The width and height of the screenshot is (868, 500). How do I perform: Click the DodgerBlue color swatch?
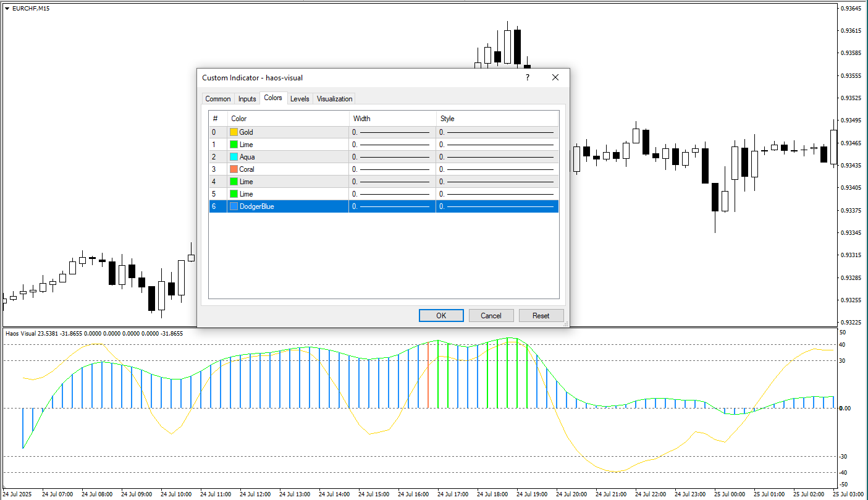[x=234, y=206]
